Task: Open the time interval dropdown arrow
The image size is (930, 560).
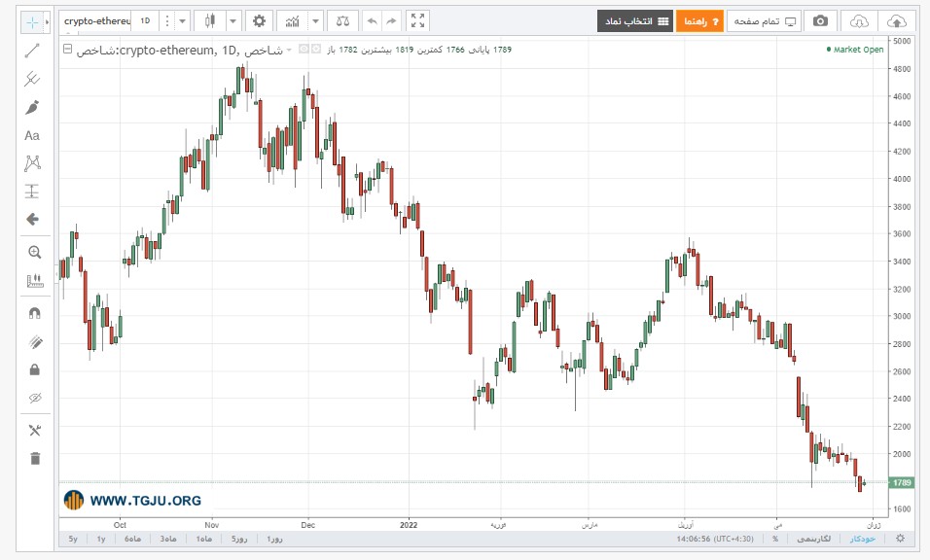Action: click(183, 21)
